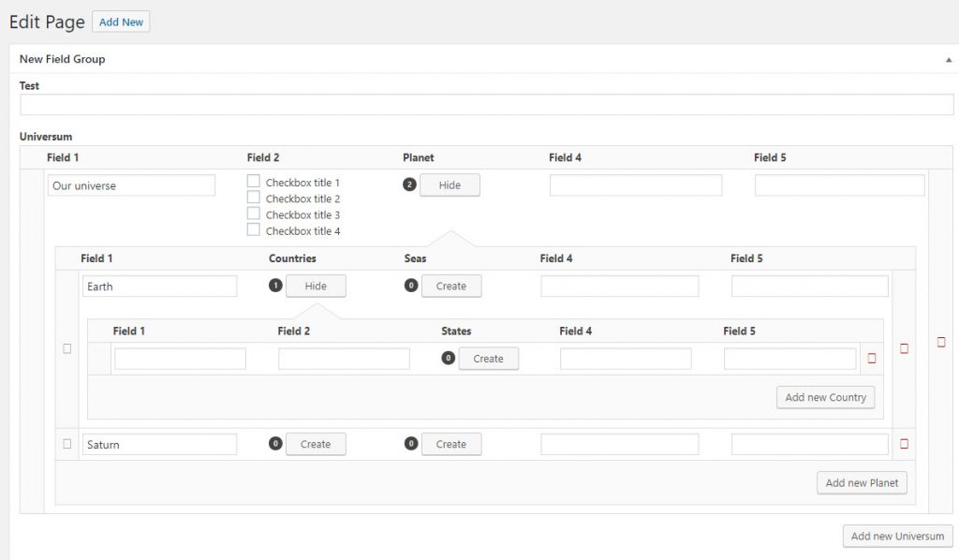The image size is (959, 560).
Task: Click the Universum label
Action: pos(46,137)
